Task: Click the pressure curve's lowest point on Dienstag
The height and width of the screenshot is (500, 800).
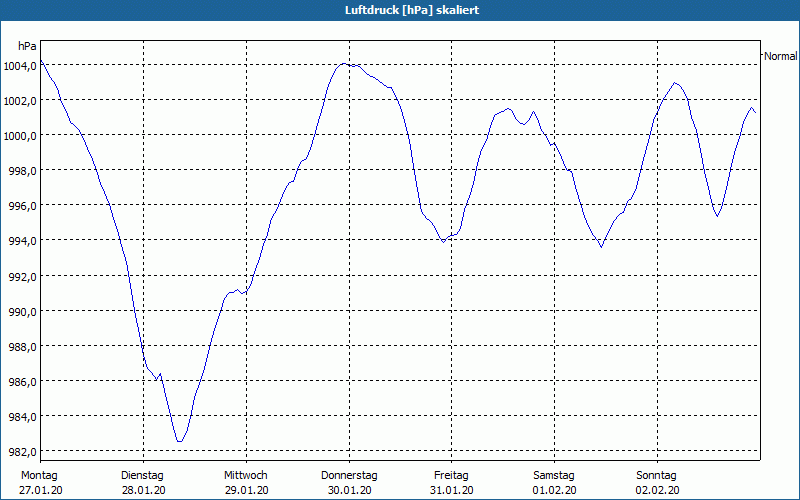Action: [x=179, y=441]
